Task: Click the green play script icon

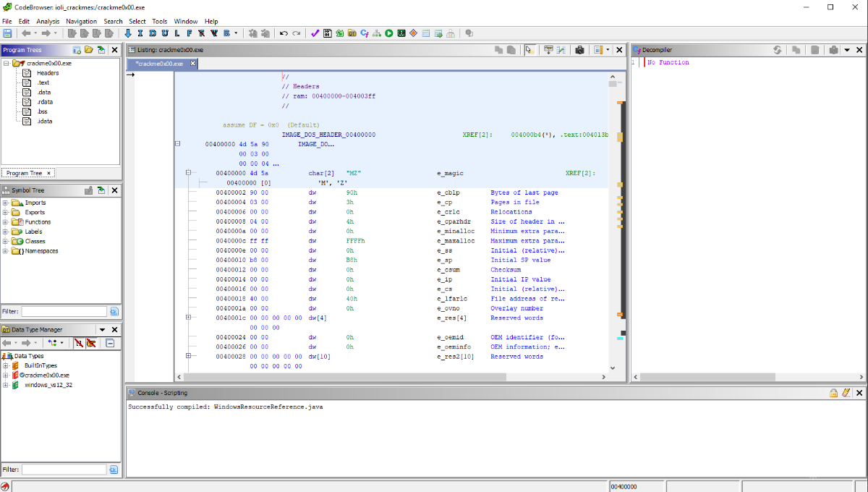Action: pos(388,33)
